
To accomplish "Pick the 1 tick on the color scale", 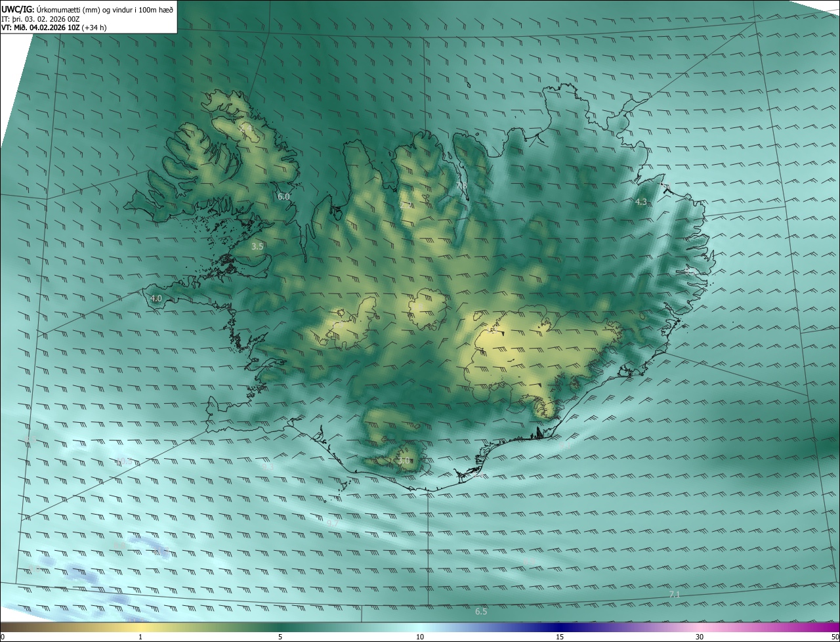I will point(140,637).
